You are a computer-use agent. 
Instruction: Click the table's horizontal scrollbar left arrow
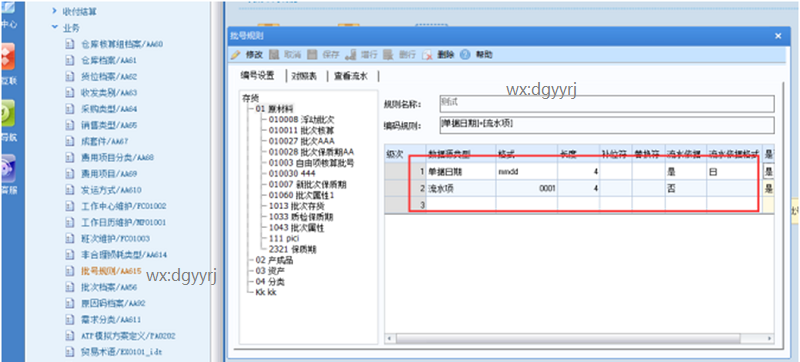(x=390, y=338)
